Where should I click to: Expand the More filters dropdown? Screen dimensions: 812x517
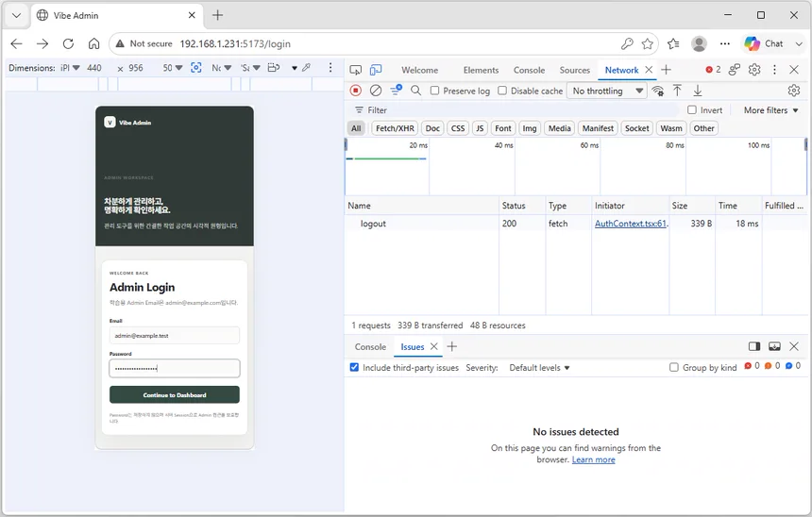[771, 110]
